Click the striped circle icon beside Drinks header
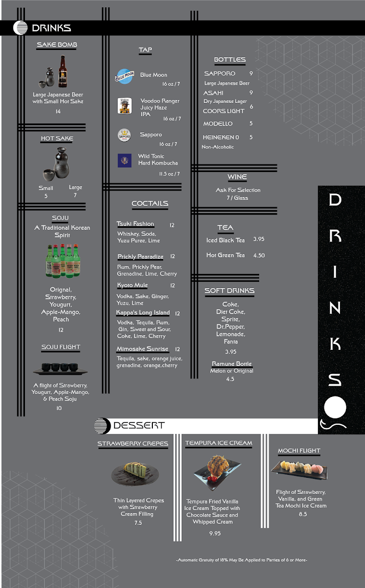365x588 pixels. [x=21, y=28]
